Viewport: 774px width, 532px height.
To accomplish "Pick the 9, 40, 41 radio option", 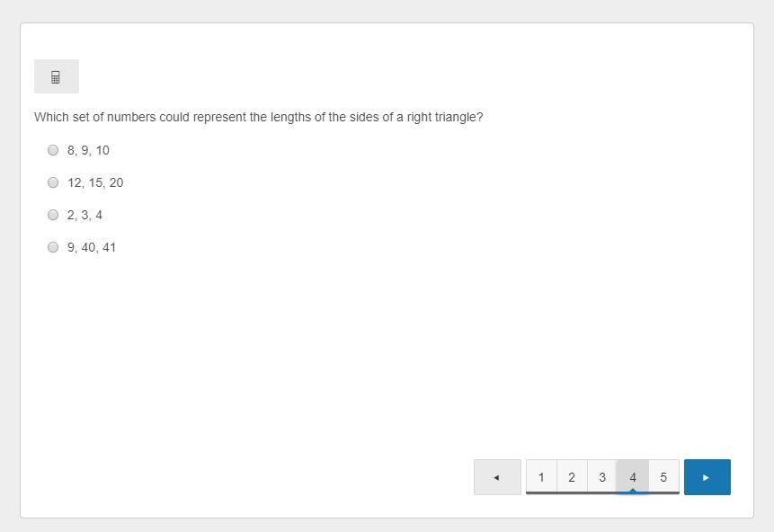I will (x=53, y=247).
